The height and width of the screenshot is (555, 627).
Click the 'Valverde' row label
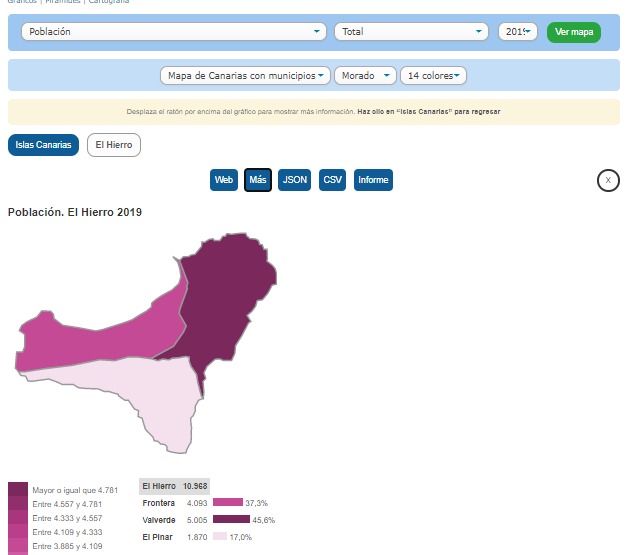[159, 520]
